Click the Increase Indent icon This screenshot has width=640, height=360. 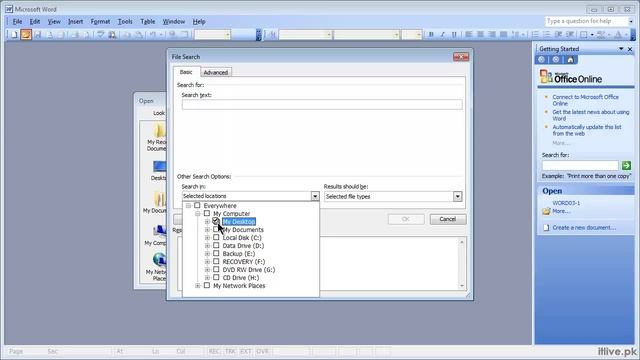(570, 35)
